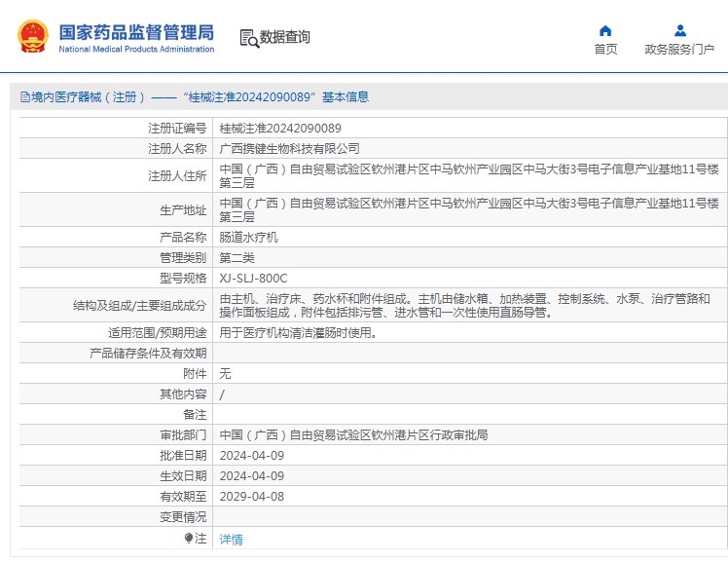The height and width of the screenshot is (563, 728).
Task: Click the approval date 2024-04-09 value
Action: coord(252,455)
